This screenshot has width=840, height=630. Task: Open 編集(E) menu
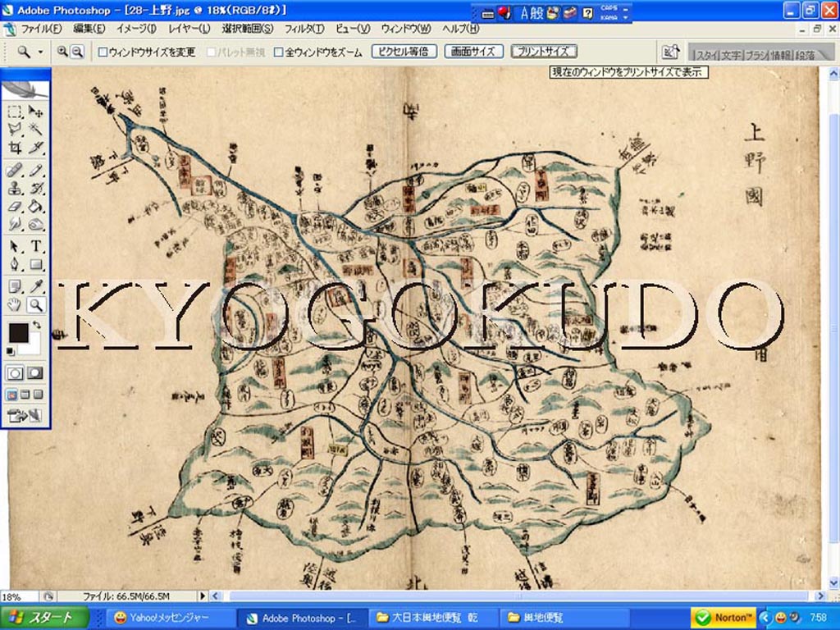(x=89, y=29)
